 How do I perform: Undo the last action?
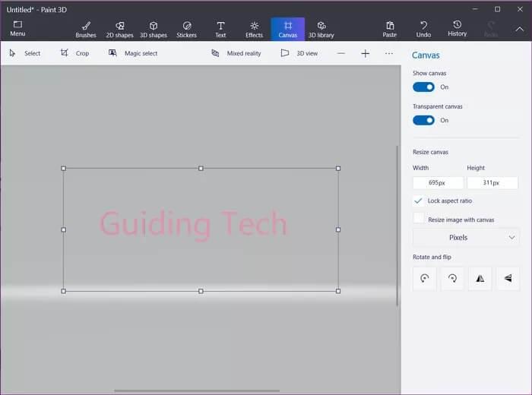pos(423,30)
